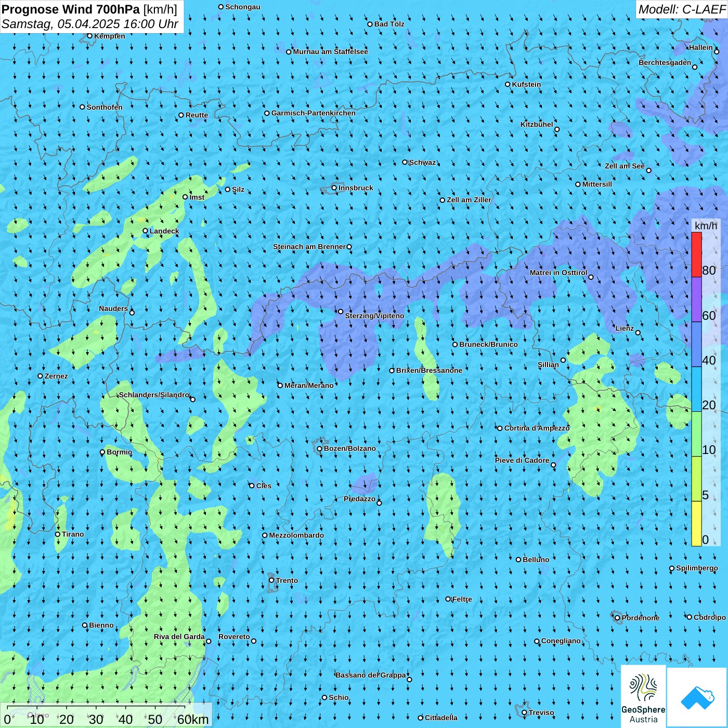The image size is (728, 728).
Task: Select the Belluno city label
Action: [536, 560]
